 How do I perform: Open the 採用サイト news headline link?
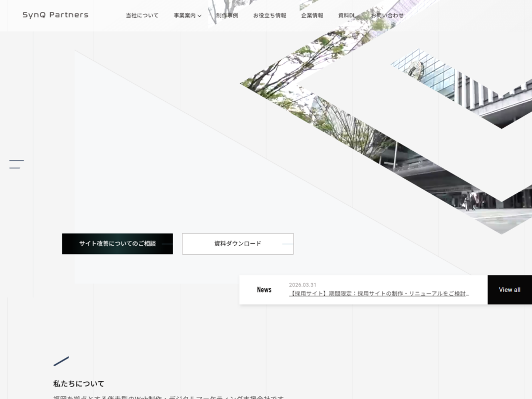point(379,294)
